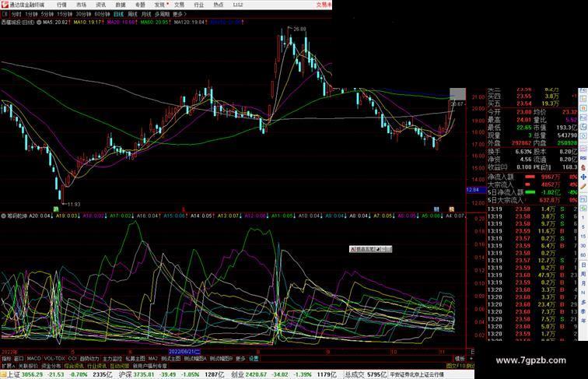Viewport: 588px width, 379px height.
Task: Open the 多周期 multi-period view
Action: pos(162,14)
